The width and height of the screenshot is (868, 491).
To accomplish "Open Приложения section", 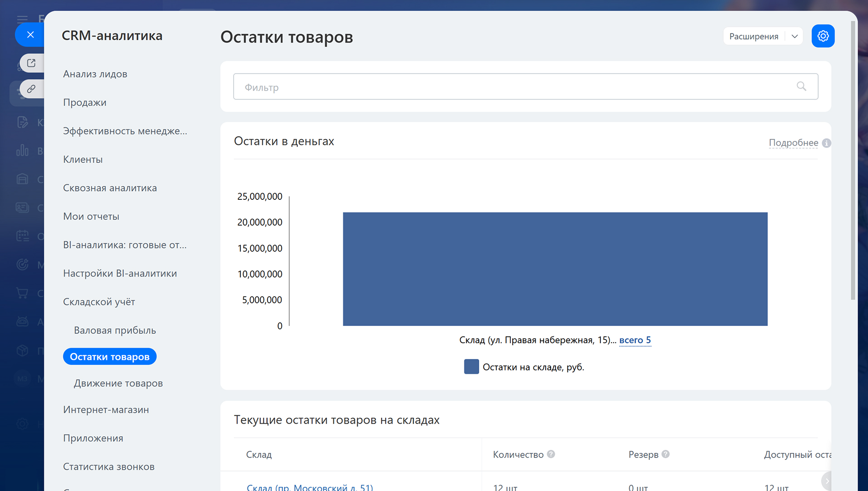I will pyautogui.click(x=93, y=438).
